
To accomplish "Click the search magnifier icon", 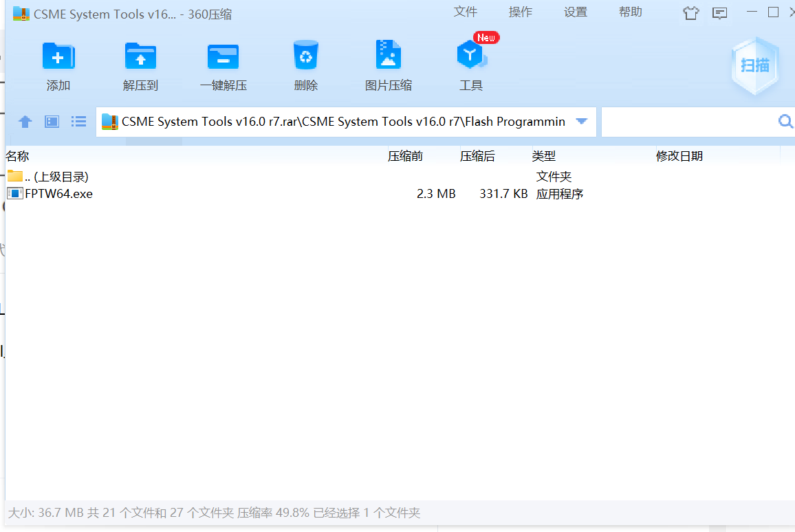I will [785, 122].
